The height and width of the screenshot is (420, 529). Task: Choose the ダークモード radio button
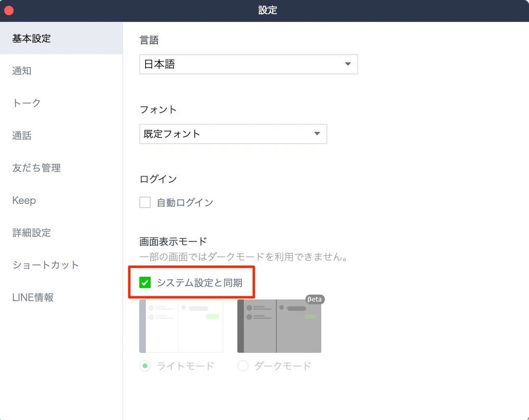coord(243,366)
